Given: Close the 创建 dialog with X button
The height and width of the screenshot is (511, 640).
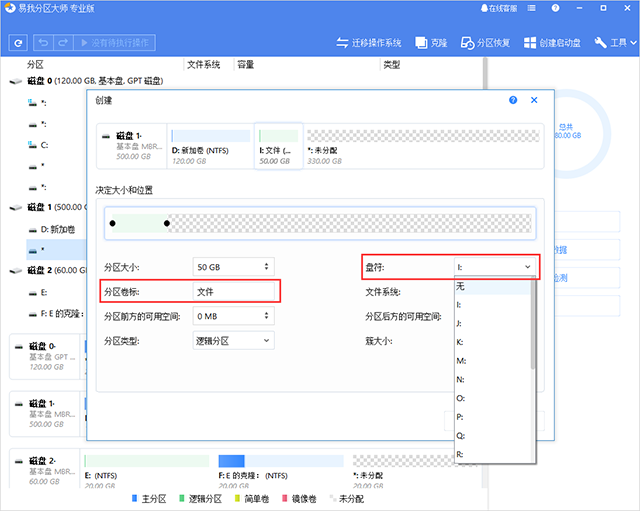Looking at the screenshot, I should pyautogui.click(x=534, y=101).
